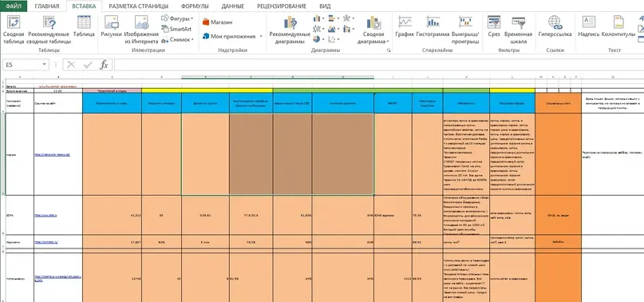Screen dimensions: 644x302
Task: Switch to the ФОРМУЛЫ tab
Action: [x=195, y=6]
